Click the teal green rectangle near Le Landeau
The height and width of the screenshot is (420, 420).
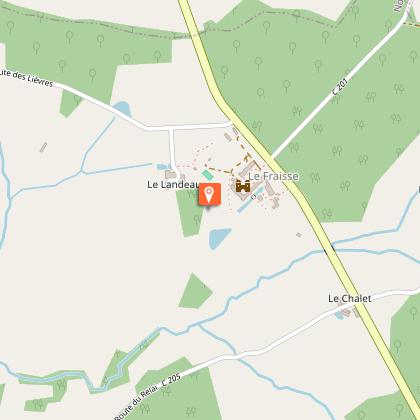point(208,175)
